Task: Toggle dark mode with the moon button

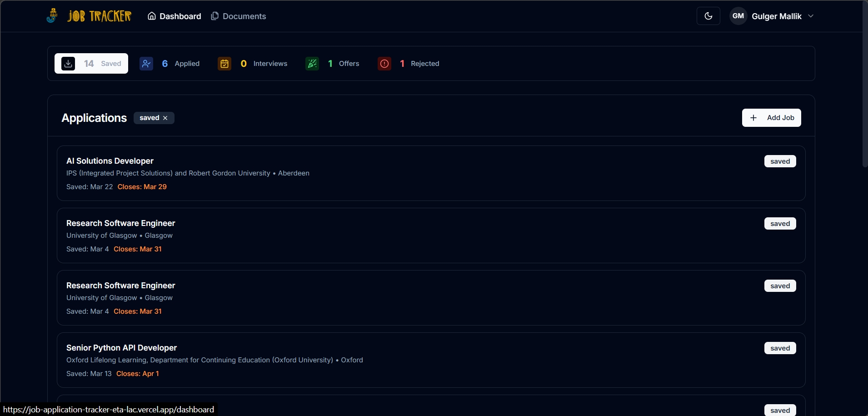Action: pyautogui.click(x=708, y=16)
